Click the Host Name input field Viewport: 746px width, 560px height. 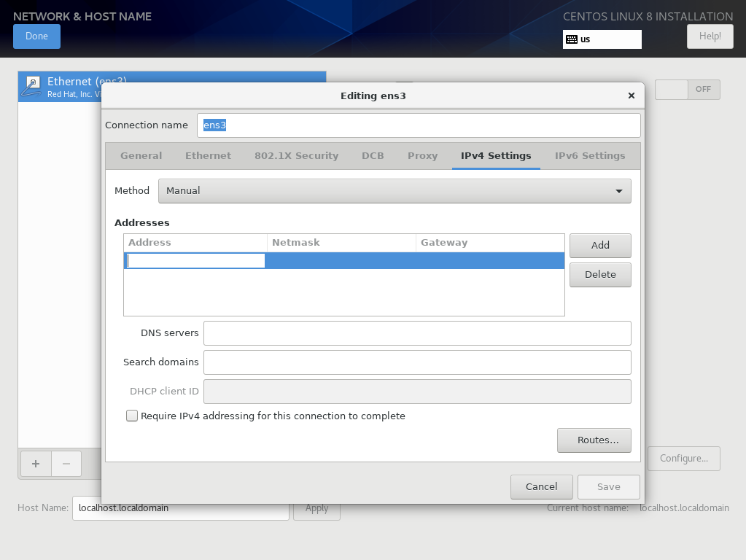coord(181,508)
